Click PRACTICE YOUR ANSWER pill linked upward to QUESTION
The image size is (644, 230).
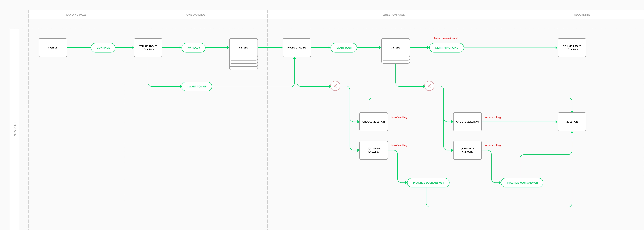[522, 183]
